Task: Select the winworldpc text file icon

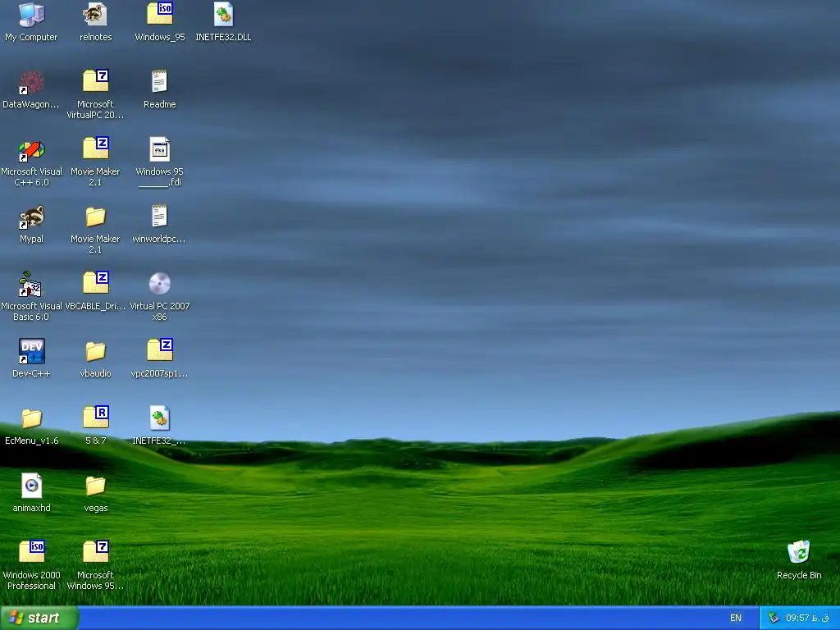Action: [160, 217]
